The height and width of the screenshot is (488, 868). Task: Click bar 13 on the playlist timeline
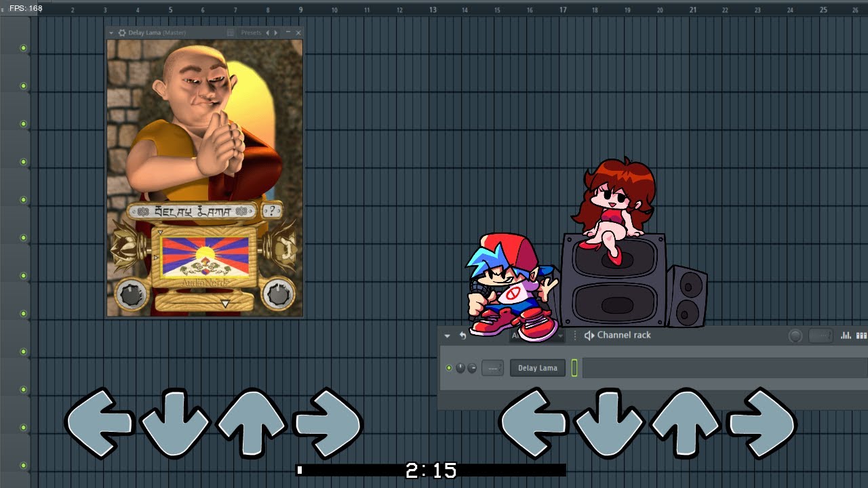tap(432, 9)
